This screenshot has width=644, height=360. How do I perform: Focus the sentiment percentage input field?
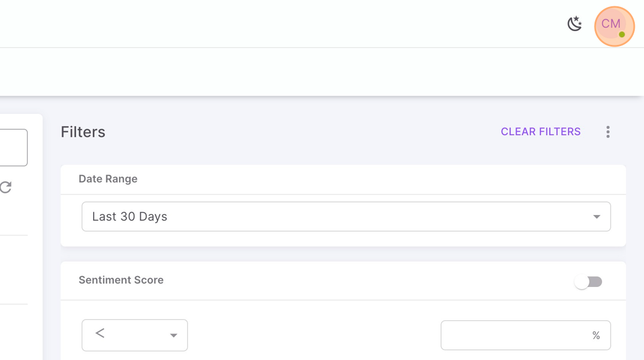[526, 335]
